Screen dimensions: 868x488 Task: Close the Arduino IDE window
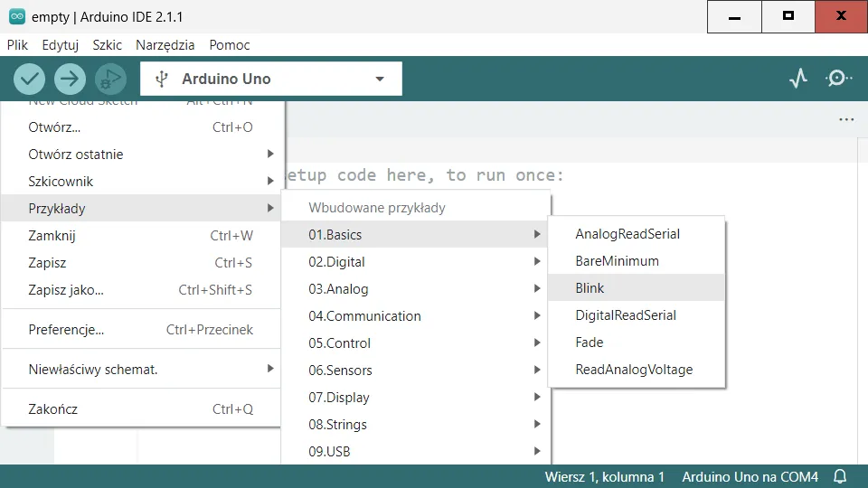tap(842, 16)
